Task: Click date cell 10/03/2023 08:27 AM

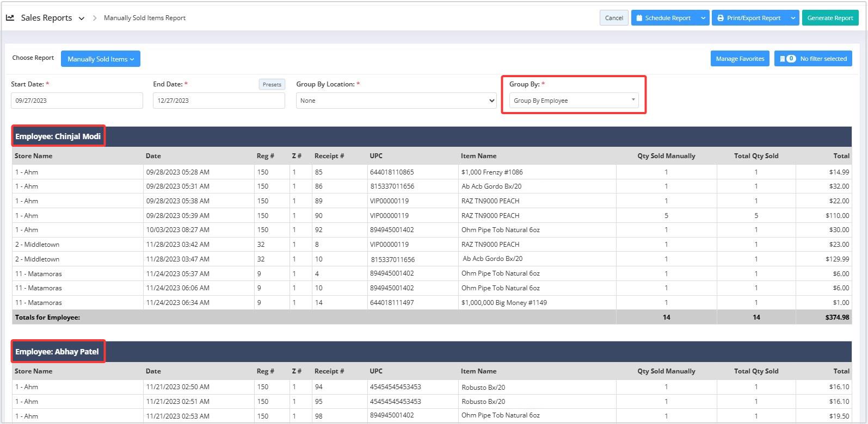Action: [178, 230]
